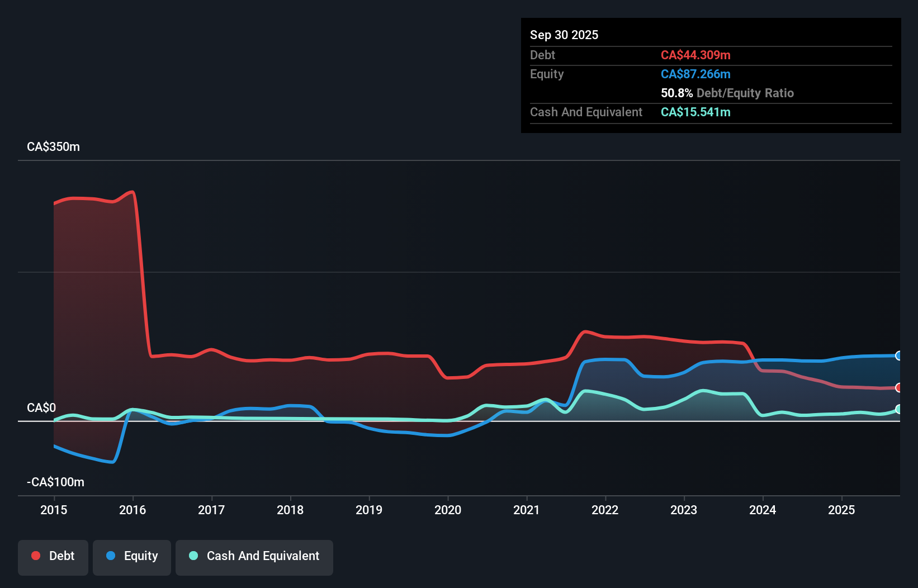Viewport: 918px width, 588px height.
Task: Click the red Debt legend dot icon
Action: pyautogui.click(x=35, y=556)
